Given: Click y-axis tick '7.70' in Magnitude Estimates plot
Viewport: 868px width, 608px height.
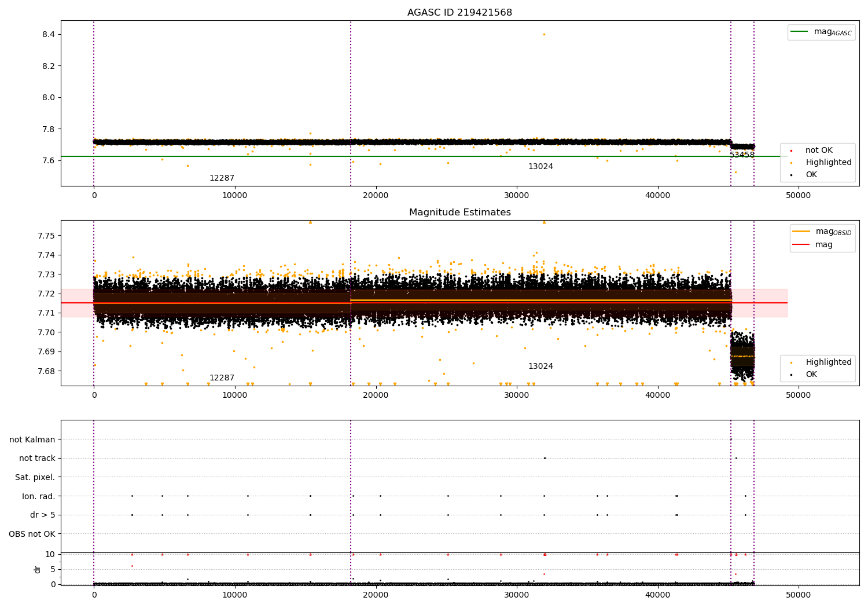Looking at the screenshot, I should [46, 332].
